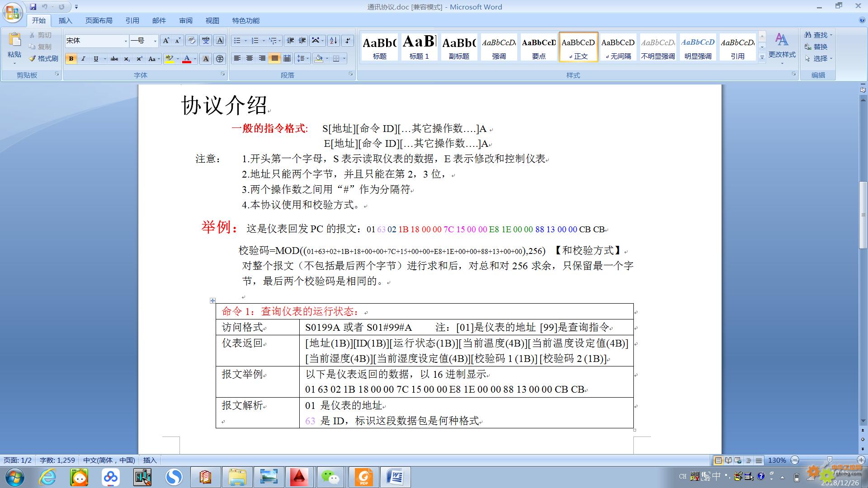The height and width of the screenshot is (488, 868).
Task: Click the Increase Indent icon
Action: point(302,41)
